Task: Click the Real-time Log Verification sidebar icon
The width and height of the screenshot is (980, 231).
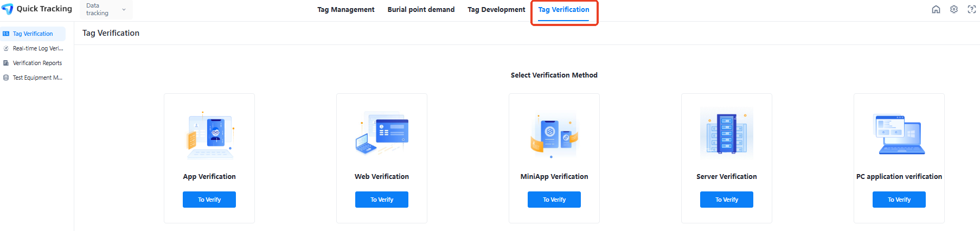Action: pyautogui.click(x=6, y=48)
